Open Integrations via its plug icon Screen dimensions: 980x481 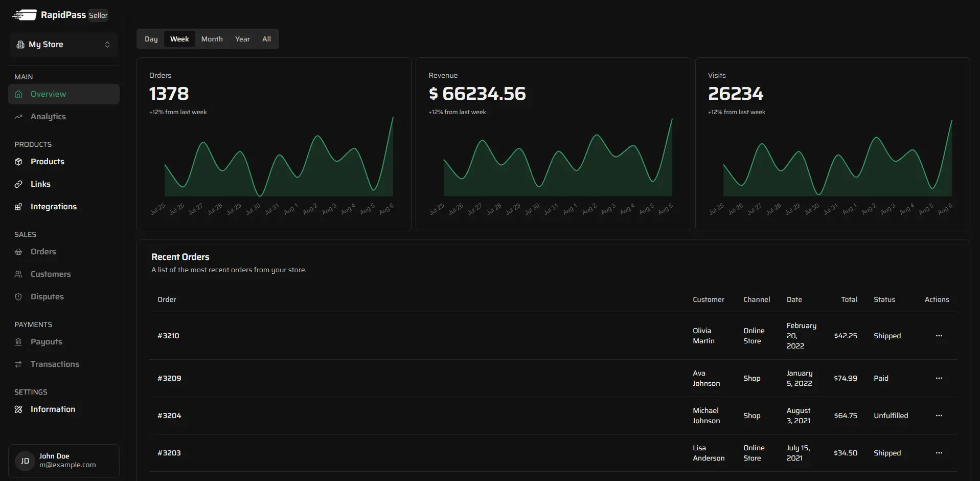pyautogui.click(x=18, y=207)
